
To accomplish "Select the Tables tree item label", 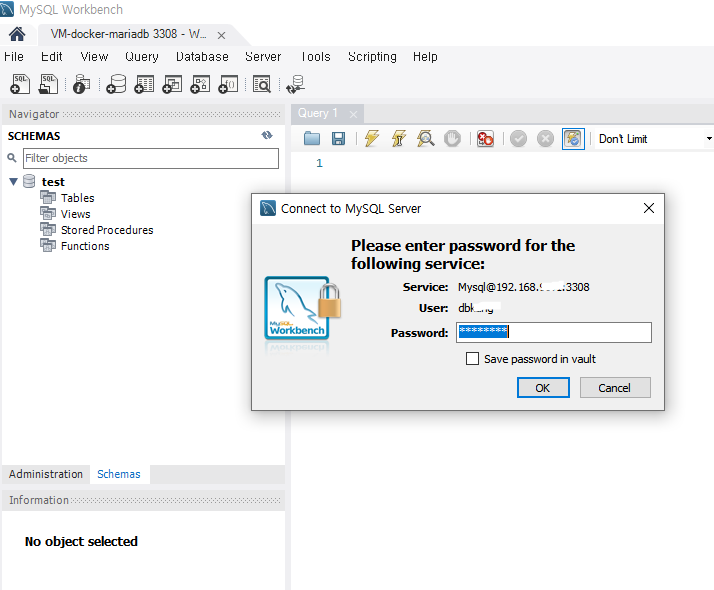I will (77, 198).
